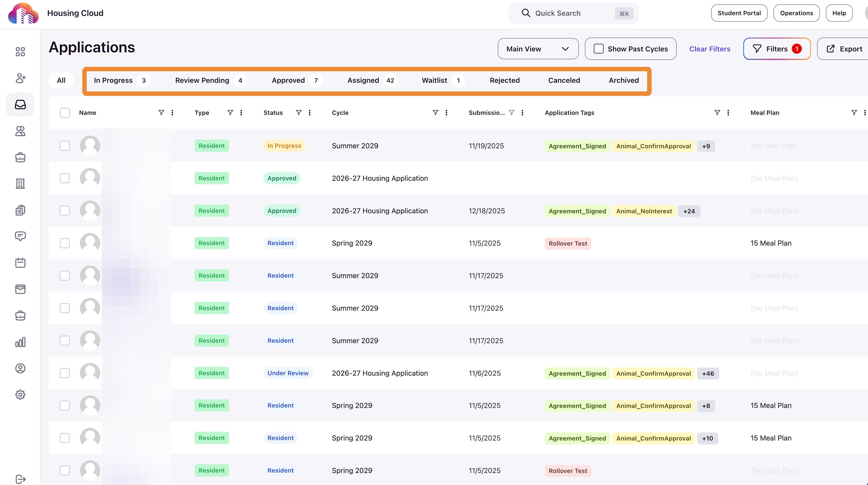
Task: Enable the Show Past Cycles checkbox
Action: tap(598, 49)
